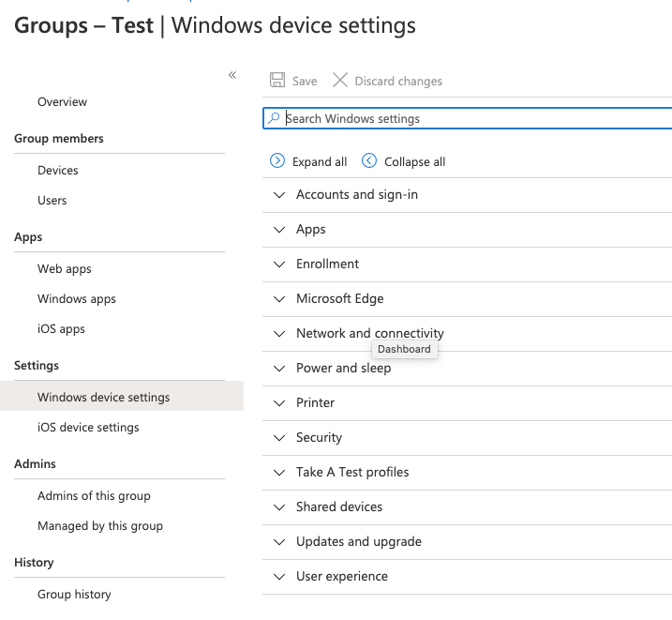Go to Group history

(74, 594)
